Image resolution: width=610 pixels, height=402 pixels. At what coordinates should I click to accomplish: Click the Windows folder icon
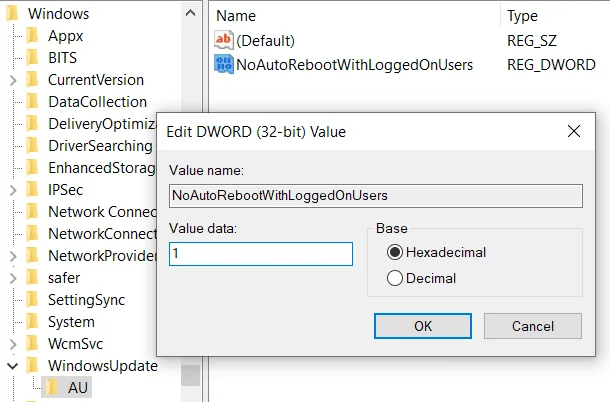12,14
